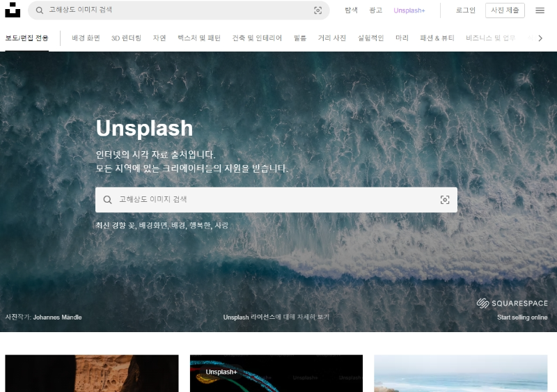Select the 3D 렌더링 category
Image resolution: width=557 pixels, height=392 pixels.
click(x=126, y=38)
